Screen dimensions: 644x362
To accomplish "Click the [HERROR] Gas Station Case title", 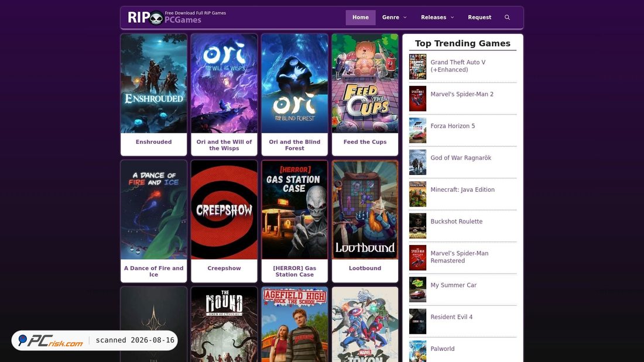I will coord(294,271).
